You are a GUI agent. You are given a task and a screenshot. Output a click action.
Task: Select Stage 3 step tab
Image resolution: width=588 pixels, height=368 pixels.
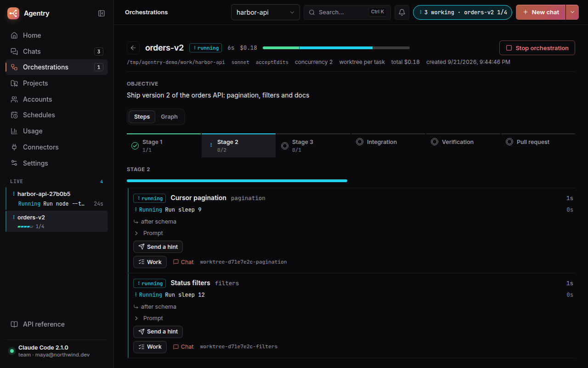[x=313, y=145]
